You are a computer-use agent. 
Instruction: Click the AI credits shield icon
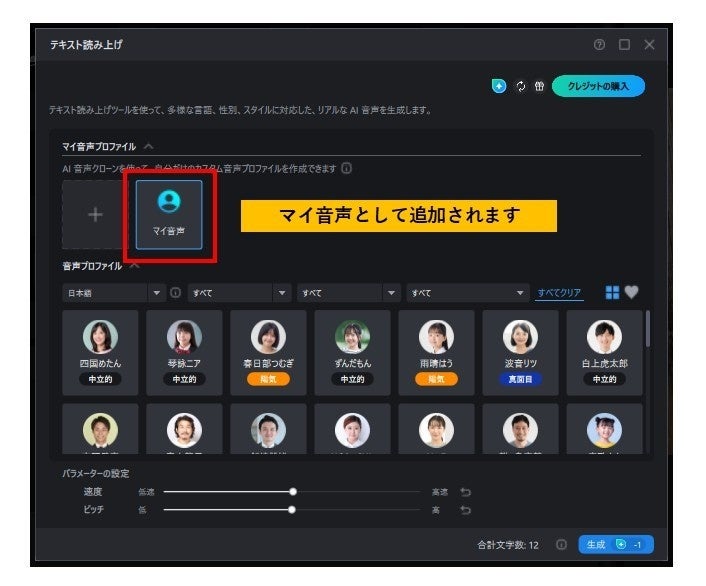[x=498, y=86]
